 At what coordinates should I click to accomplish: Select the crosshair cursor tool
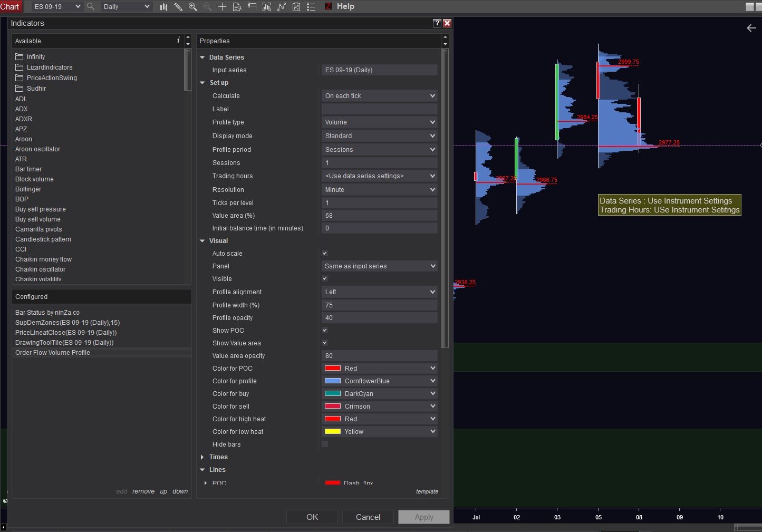click(222, 6)
